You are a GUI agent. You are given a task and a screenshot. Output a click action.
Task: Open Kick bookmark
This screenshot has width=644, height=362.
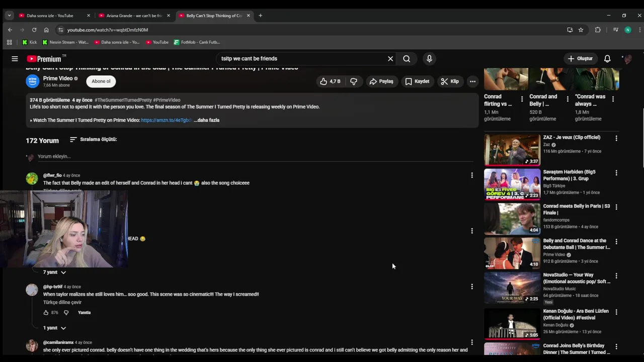click(29, 42)
